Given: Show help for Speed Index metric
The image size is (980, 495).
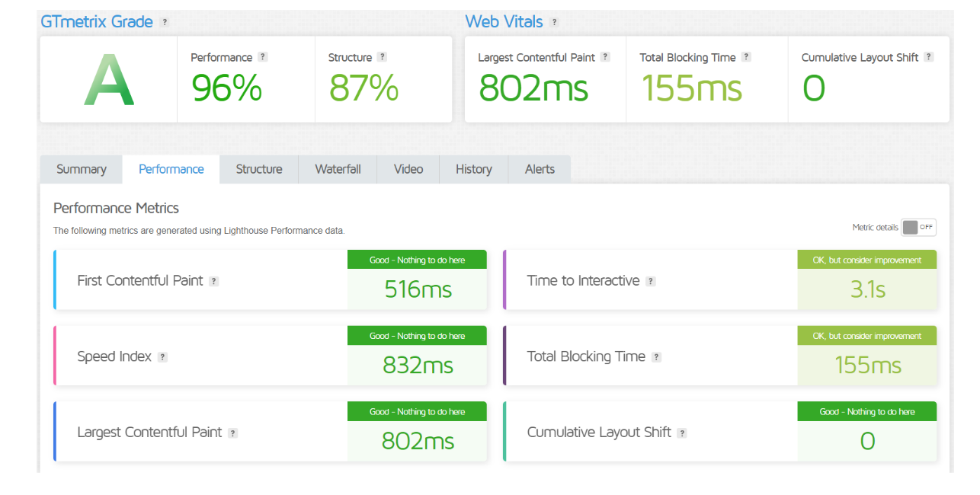Looking at the screenshot, I should tap(162, 357).
